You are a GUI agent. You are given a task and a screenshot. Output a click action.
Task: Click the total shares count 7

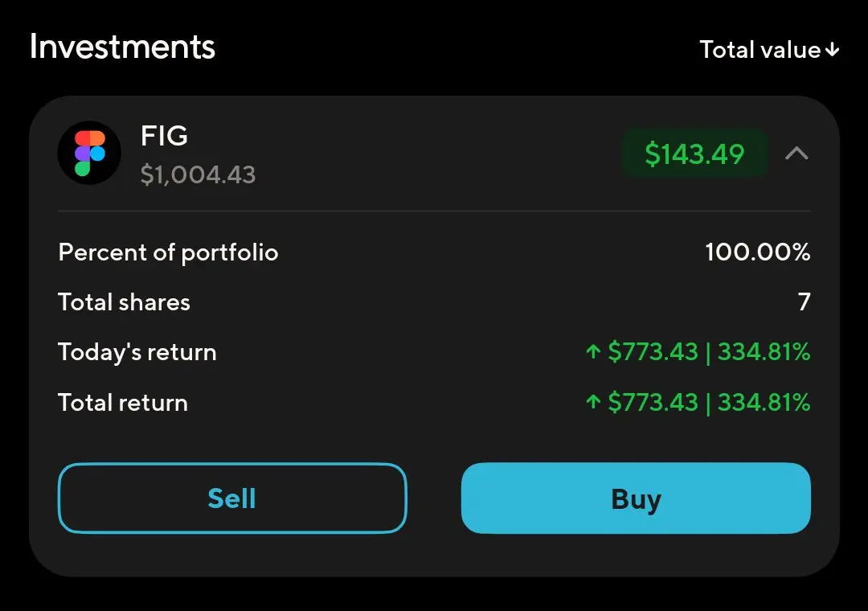(805, 302)
